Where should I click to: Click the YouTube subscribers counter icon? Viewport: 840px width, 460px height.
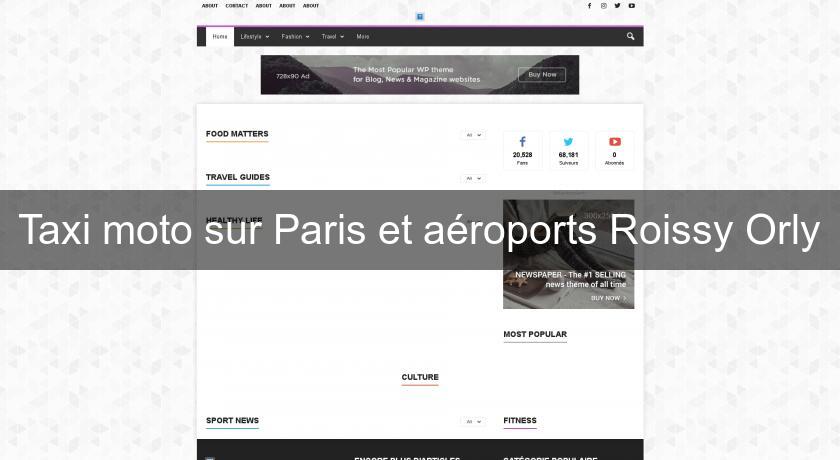click(x=615, y=142)
